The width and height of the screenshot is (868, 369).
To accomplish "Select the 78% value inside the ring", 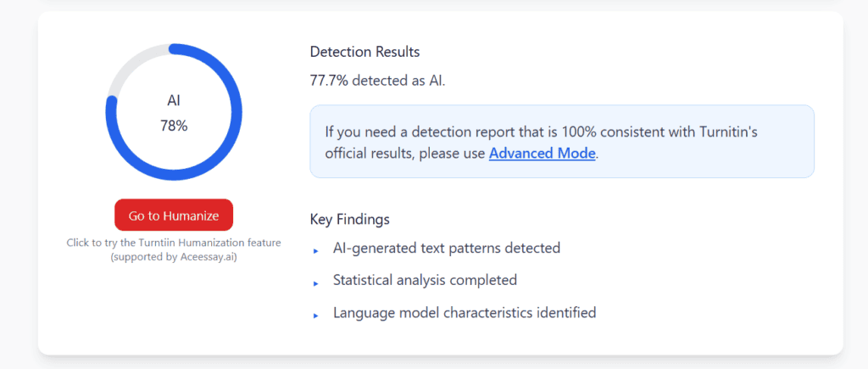I will tap(174, 126).
